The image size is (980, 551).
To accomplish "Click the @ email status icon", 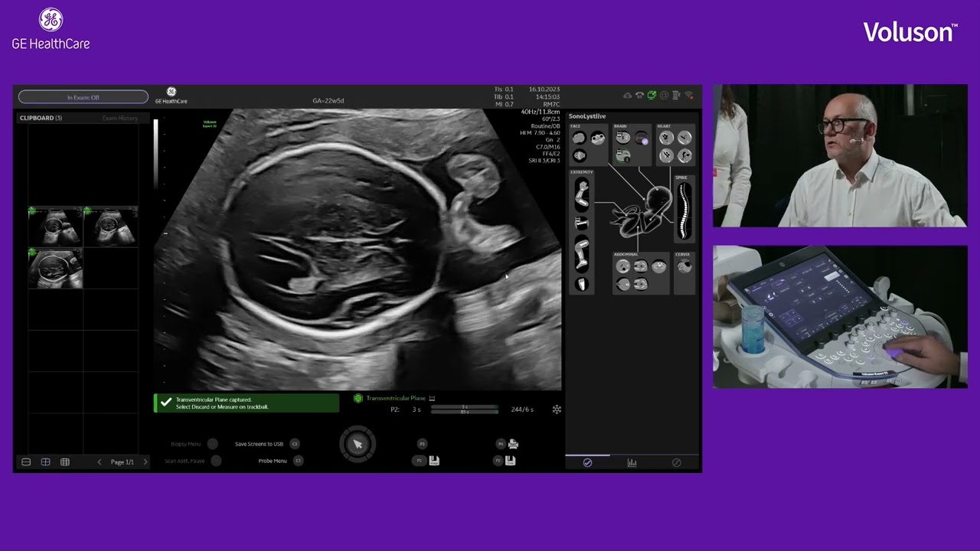I will [x=664, y=96].
